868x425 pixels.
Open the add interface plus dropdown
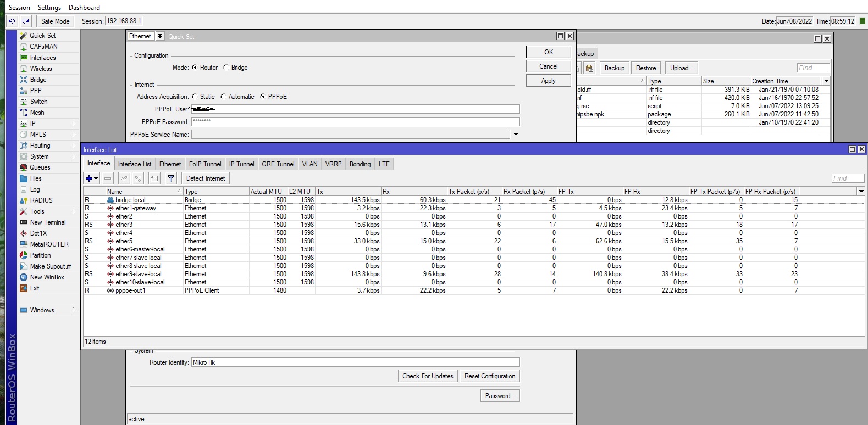91,178
